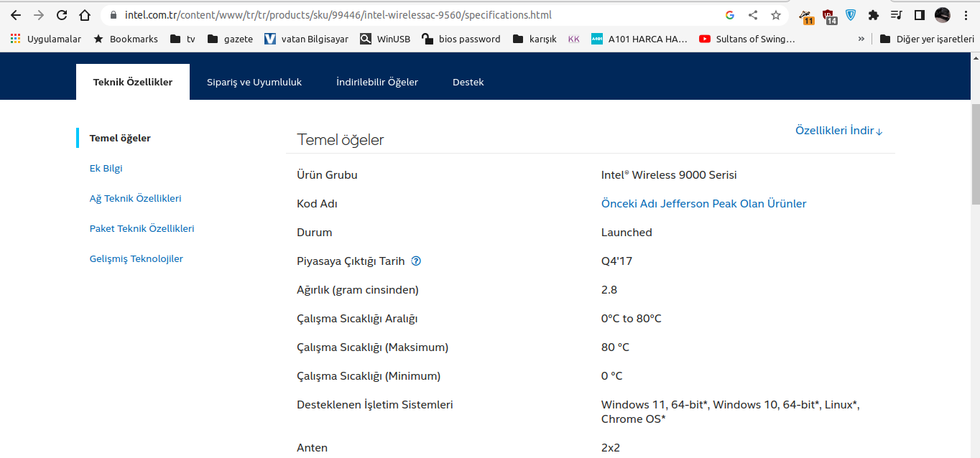980x458 pixels.
Task: Open Diğer yer işaretleri folder
Action: coord(927,39)
